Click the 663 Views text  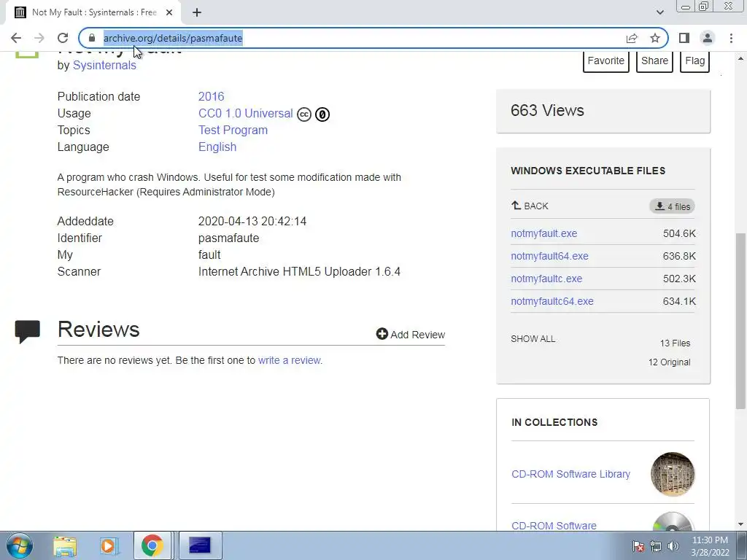[x=547, y=111]
